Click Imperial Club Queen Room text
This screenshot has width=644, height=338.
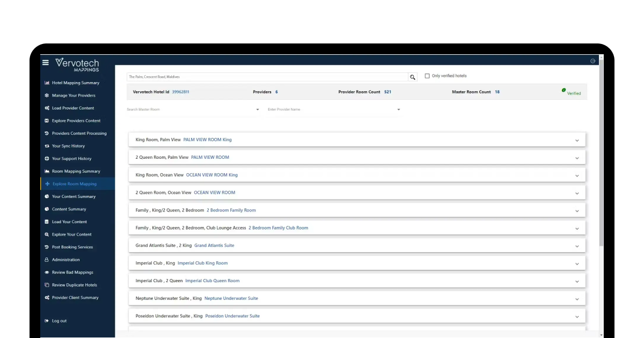[x=213, y=281]
